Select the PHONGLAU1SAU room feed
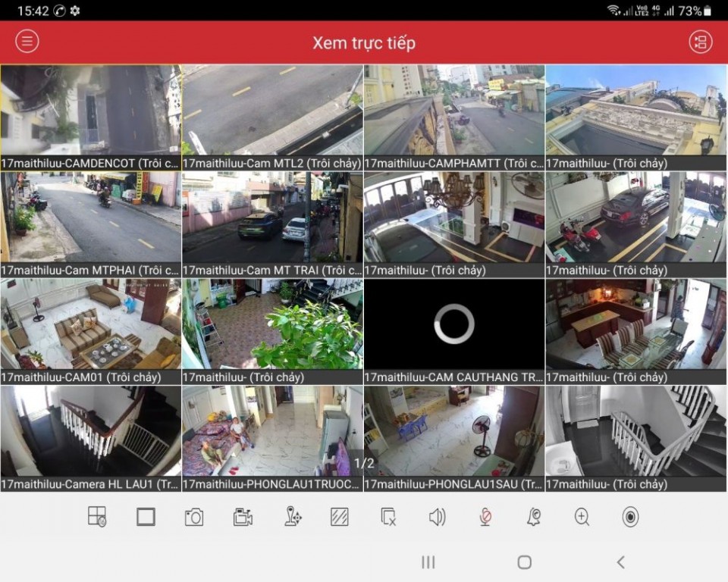The image size is (728, 582). point(454,439)
